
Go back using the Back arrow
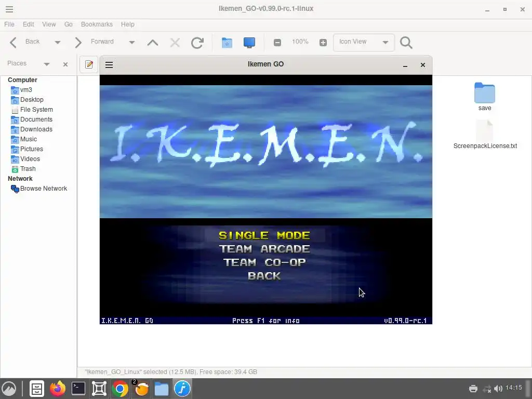point(13,43)
